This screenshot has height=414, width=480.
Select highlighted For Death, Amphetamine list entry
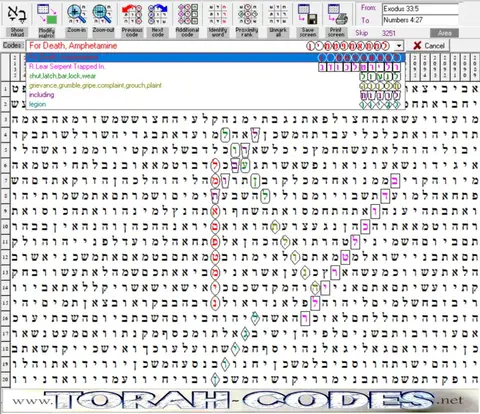click(215, 57)
